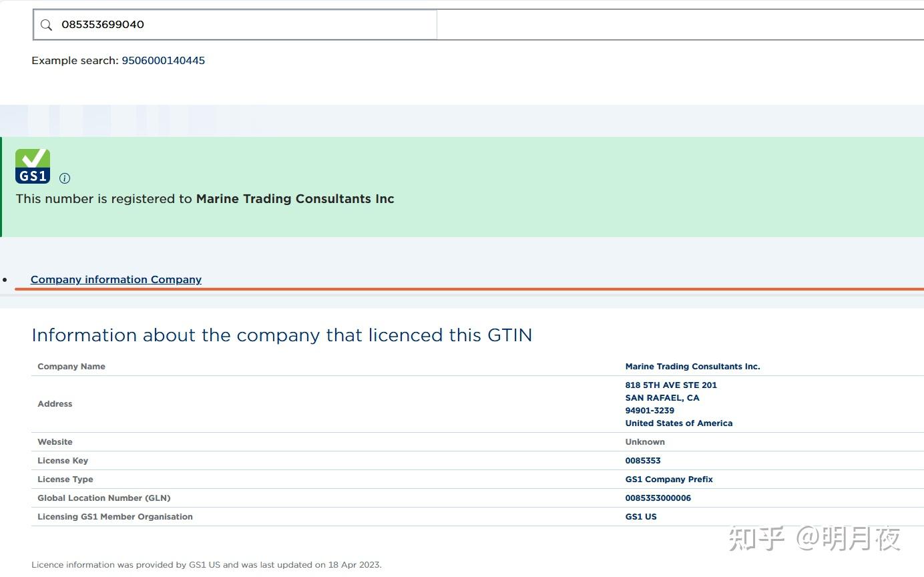Viewport: 924px width, 577px height.
Task: Select country United States of America
Action: tap(679, 423)
